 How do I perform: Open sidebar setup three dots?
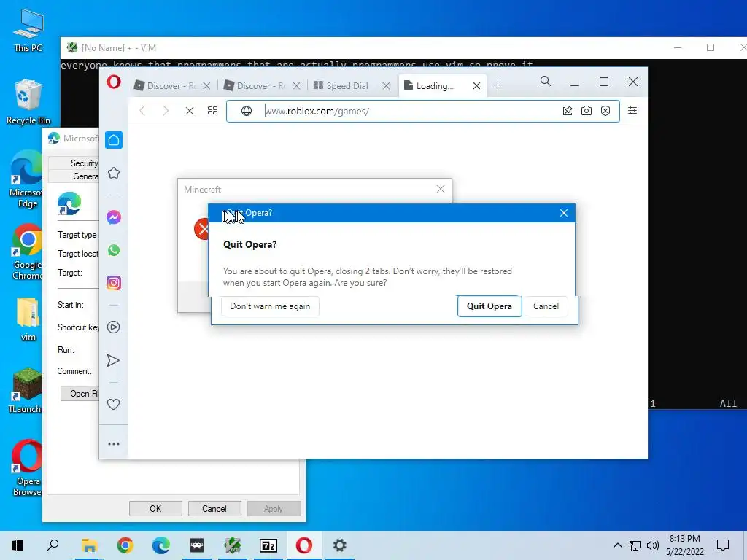113,444
